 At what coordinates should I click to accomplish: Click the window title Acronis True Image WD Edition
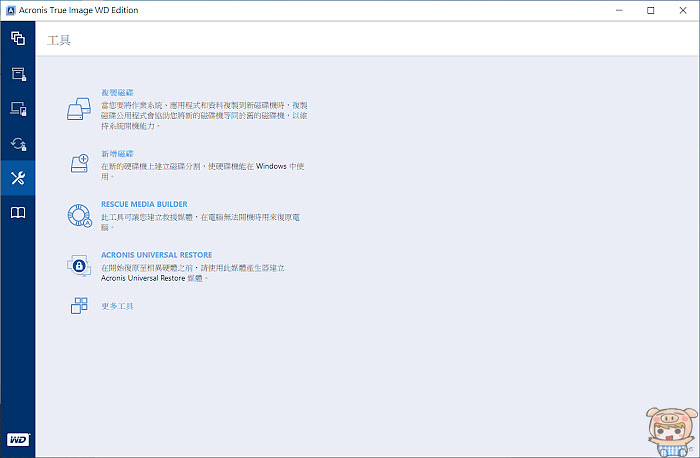pyautogui.click(x=79, y=10)
